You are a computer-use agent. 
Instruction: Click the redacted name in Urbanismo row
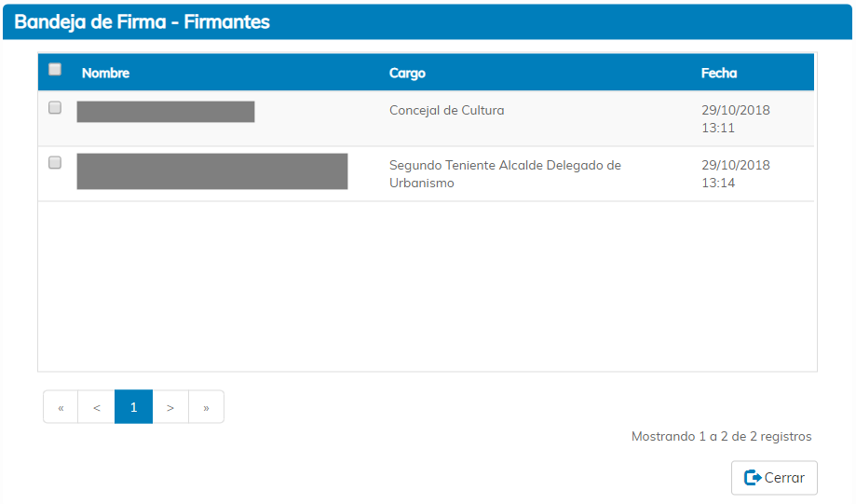212,171
